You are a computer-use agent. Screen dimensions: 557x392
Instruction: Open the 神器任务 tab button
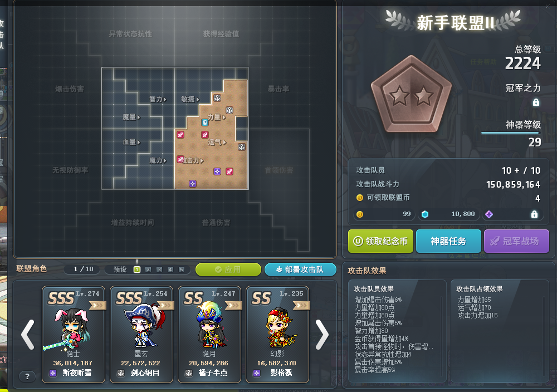point(448,241)
